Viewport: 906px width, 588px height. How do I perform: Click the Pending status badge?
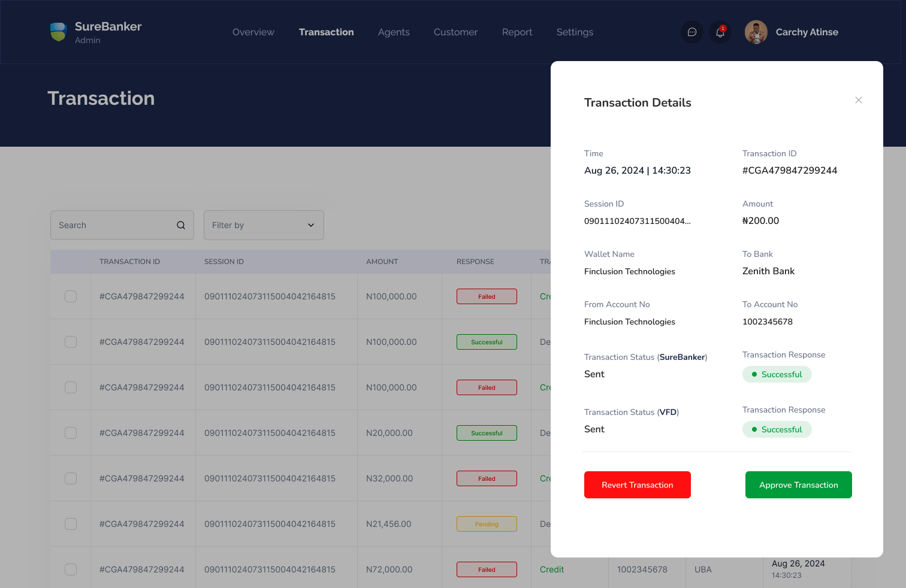point(487,524)
